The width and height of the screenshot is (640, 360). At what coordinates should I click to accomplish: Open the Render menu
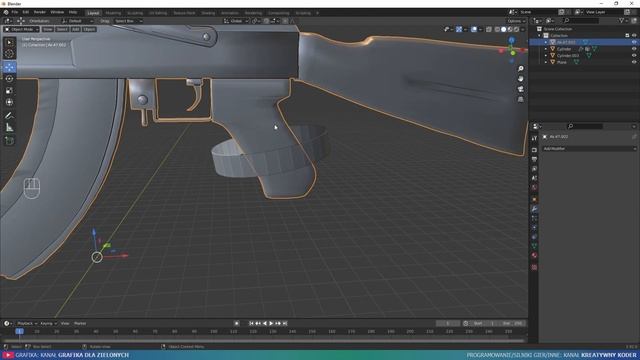point(40,12)
